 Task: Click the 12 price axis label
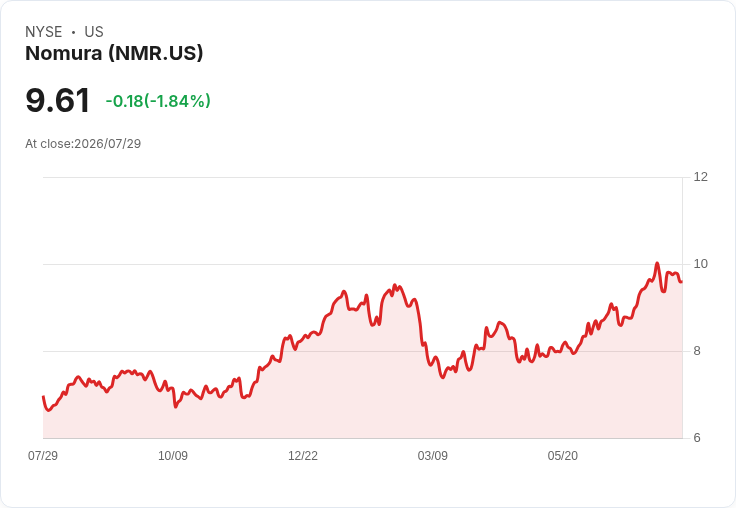700,177
